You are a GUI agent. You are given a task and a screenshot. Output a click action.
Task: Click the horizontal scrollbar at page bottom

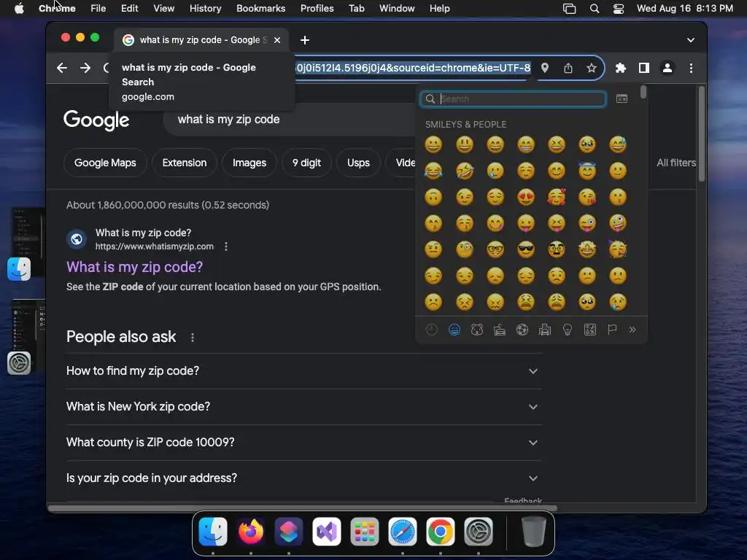303,508
